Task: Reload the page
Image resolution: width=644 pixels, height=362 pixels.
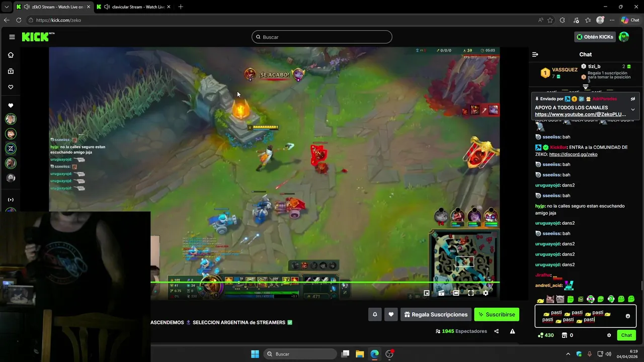Action: 19,20
